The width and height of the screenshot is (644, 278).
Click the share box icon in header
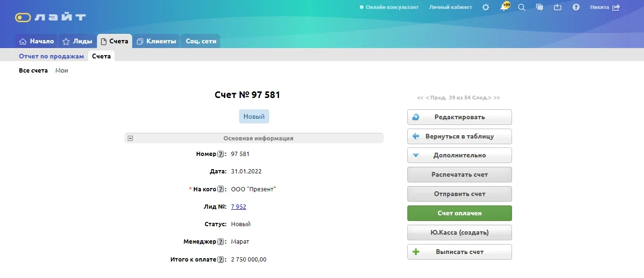(558, 8)
